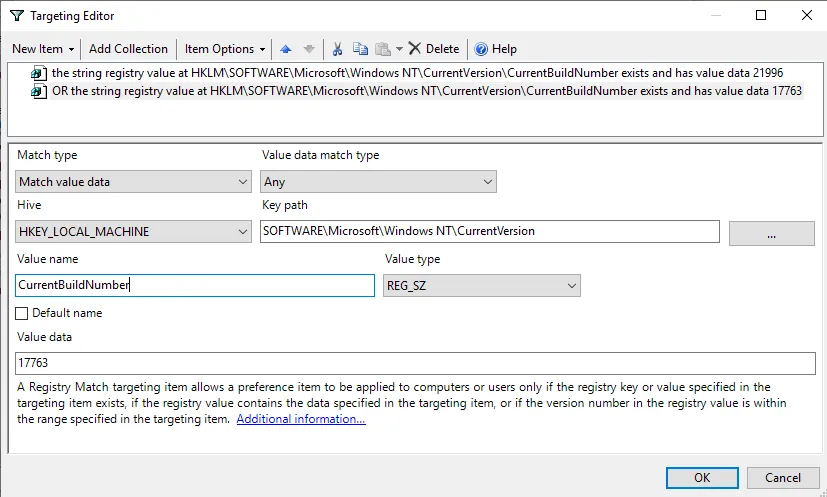The image size is (827, 497).
Task: Click the browse (...) button for Key path
Action: coord(771,233)
